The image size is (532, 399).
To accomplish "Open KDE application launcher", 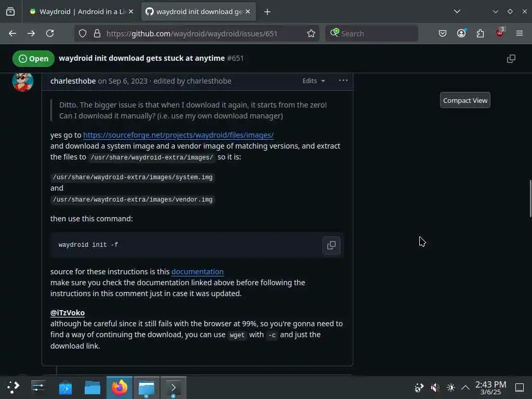I will click(13, 387).
